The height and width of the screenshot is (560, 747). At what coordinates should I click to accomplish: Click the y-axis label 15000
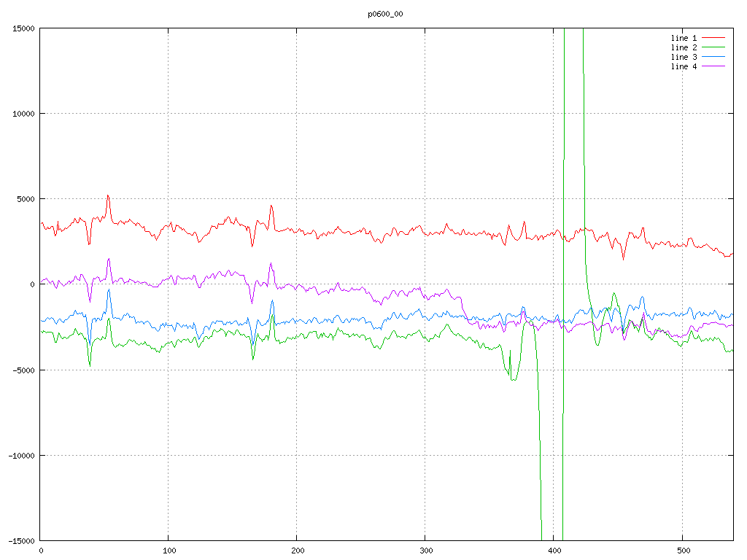(23, 28)
